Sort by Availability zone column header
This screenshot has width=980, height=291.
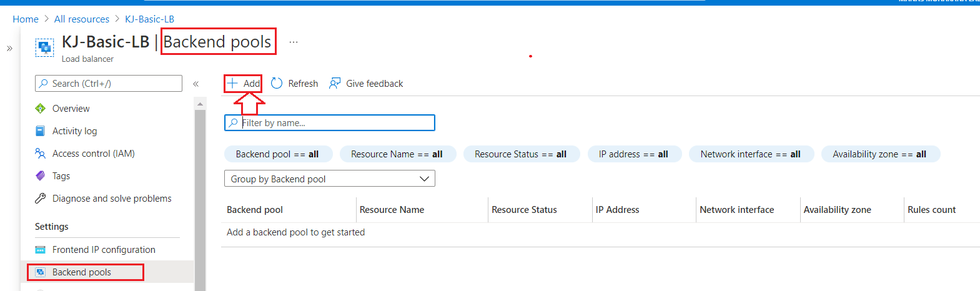coord(838,210)
